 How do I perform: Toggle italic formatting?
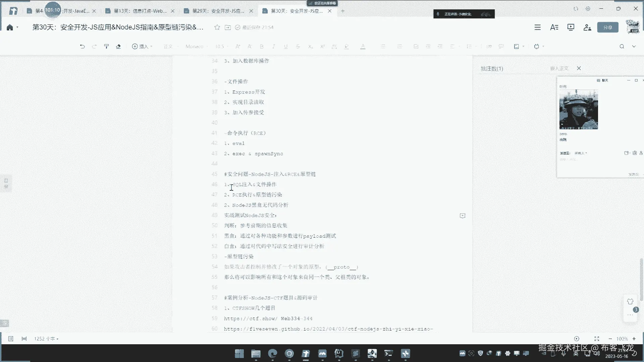(x=274, y=47)
